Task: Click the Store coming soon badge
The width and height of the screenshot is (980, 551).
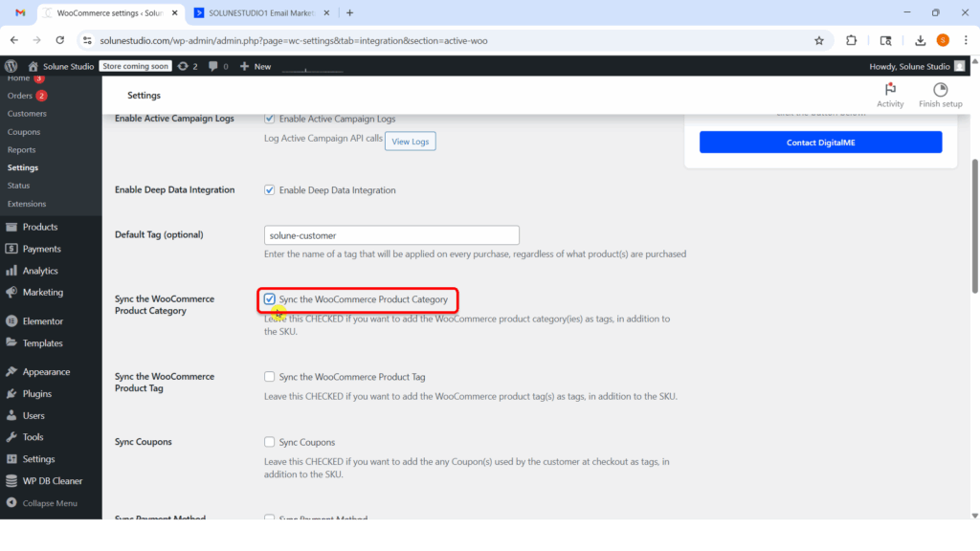Action: pyautogui.click(x=135, y=66)
